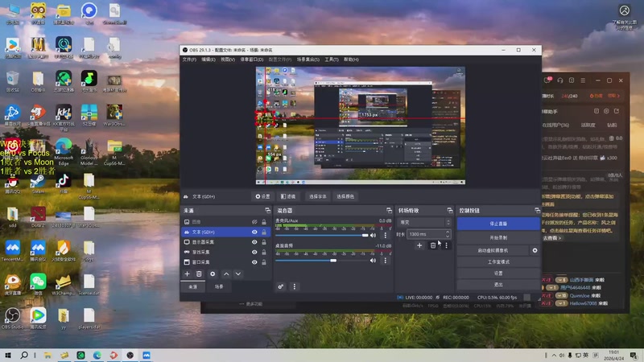Open the transition three-dot properties menu
The image size is (644, 362).
[446, 245]
